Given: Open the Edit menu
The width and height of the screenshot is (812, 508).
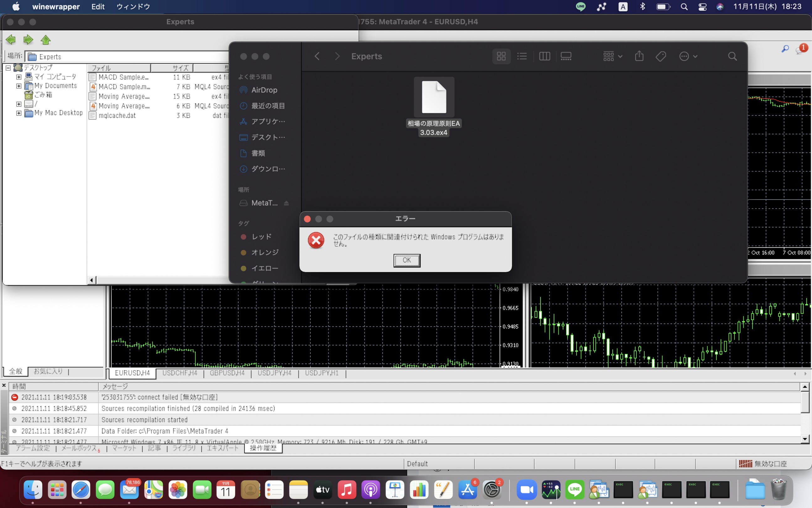Looking at the screenshot, I should 98,7.
